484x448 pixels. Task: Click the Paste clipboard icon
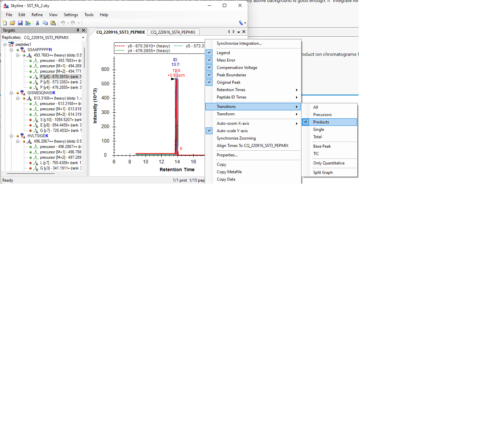tap(53, 23)
